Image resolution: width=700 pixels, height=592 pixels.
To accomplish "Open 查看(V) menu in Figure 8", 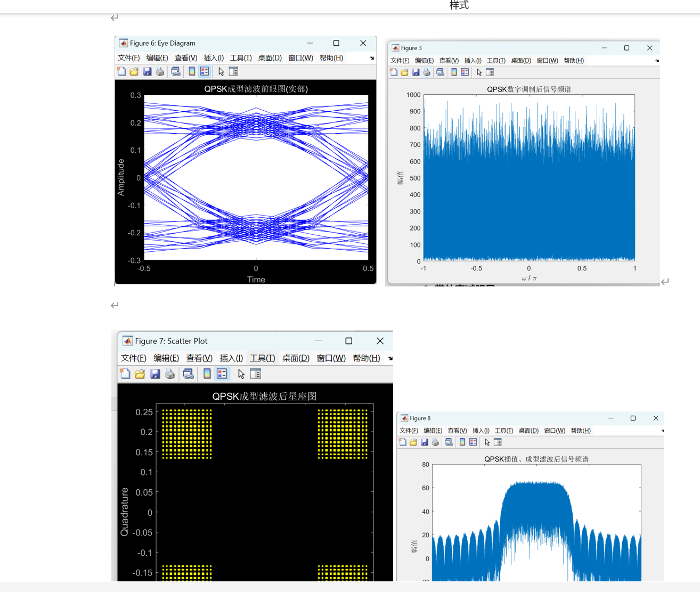I will (457, 431).
